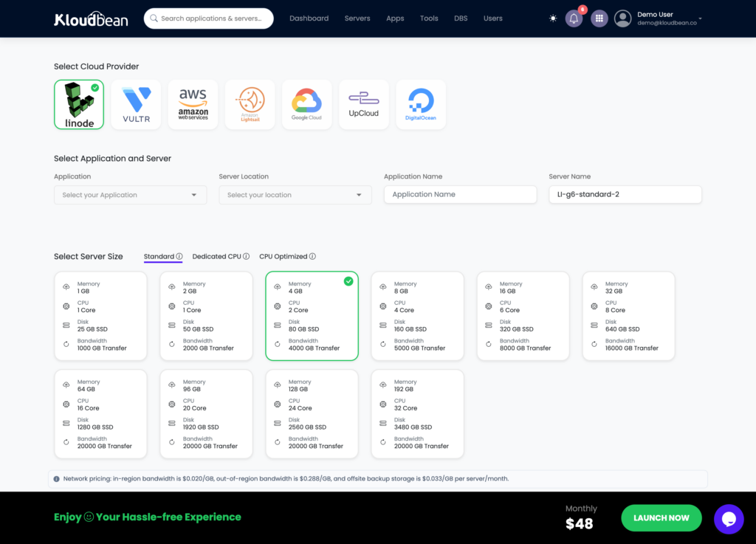Select Google Cloud provider
The image size is (756, 544).
tap(306, 105)
